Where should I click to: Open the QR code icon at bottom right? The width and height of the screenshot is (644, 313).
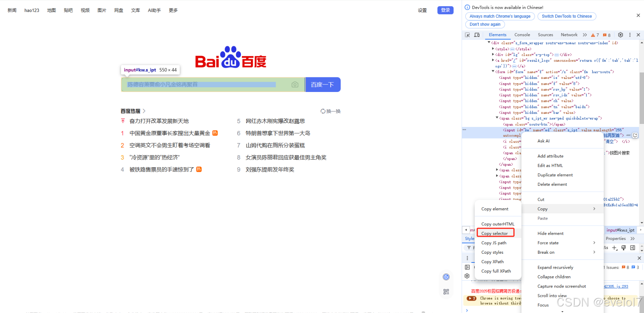(446, 292)
